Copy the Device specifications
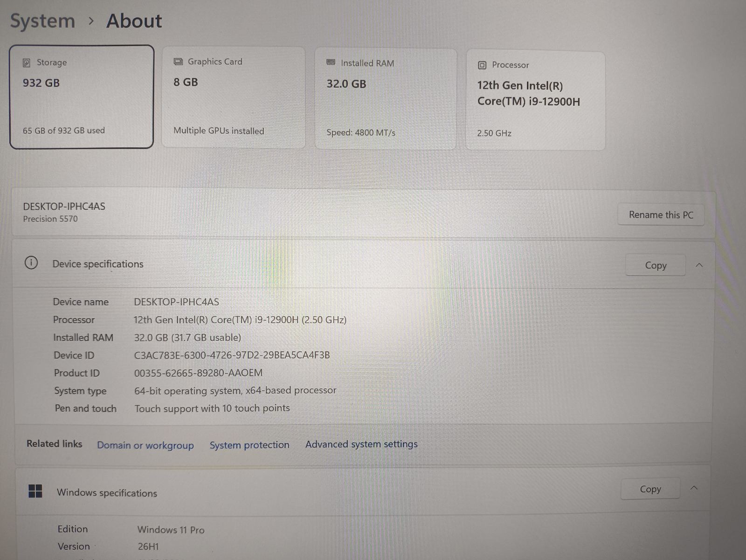Screen dimensions: 746x560 656,265
